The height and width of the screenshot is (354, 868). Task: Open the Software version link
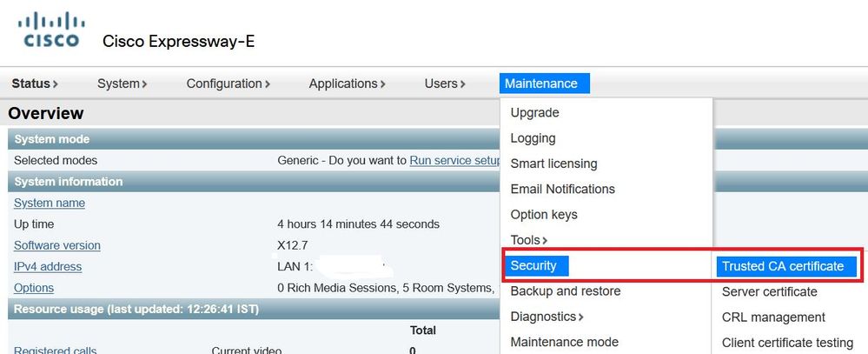(x=57, y=245)
